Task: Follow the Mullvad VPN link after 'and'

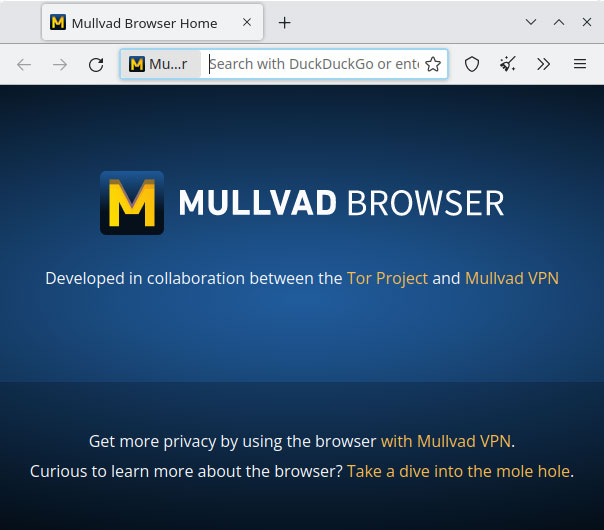Action: pyautogui.click(x=511, y=278)
